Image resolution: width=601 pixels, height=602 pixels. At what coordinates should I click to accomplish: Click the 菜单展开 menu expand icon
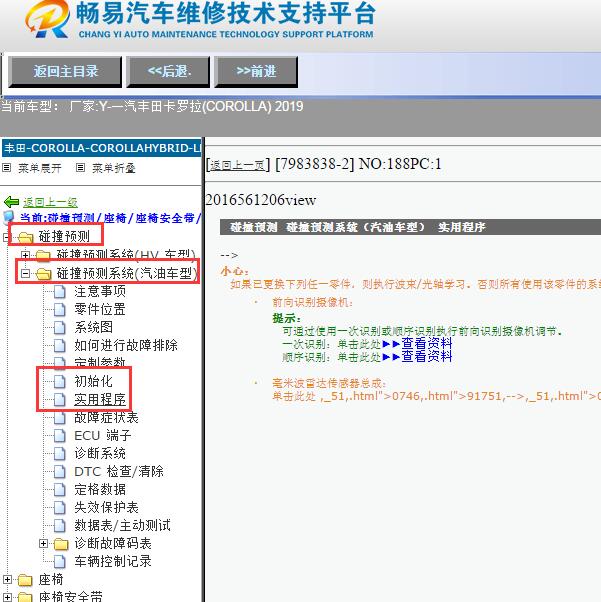(7, 168)
